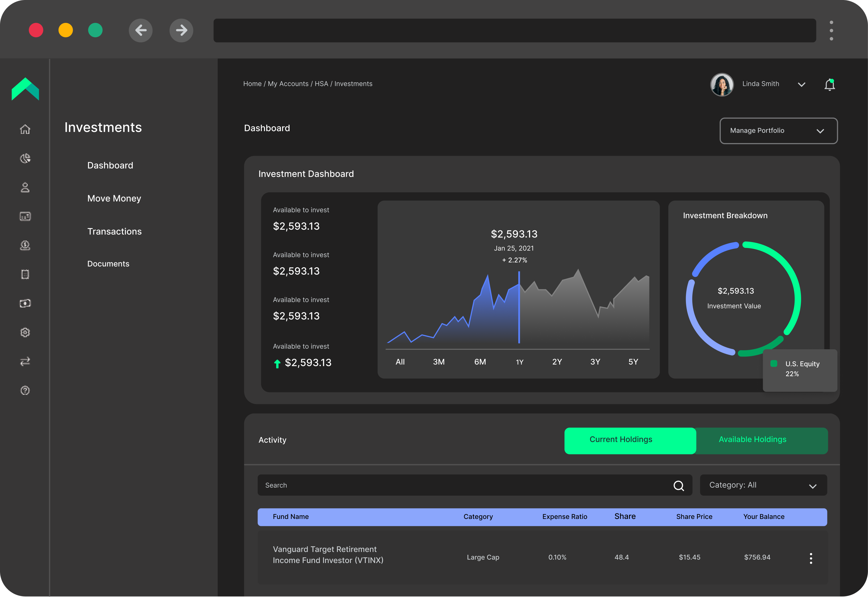Click the browser back arrow button

(141, 30)
